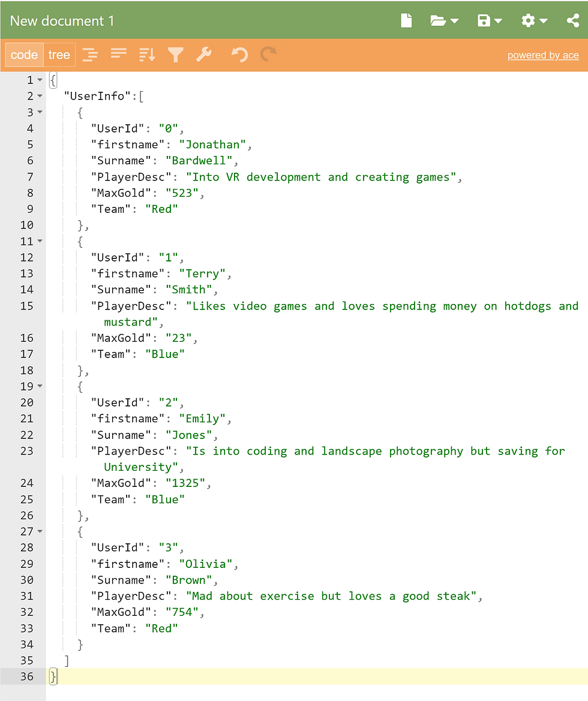
Task: Open the folder dropdown menu
Action: click(444, 20)
